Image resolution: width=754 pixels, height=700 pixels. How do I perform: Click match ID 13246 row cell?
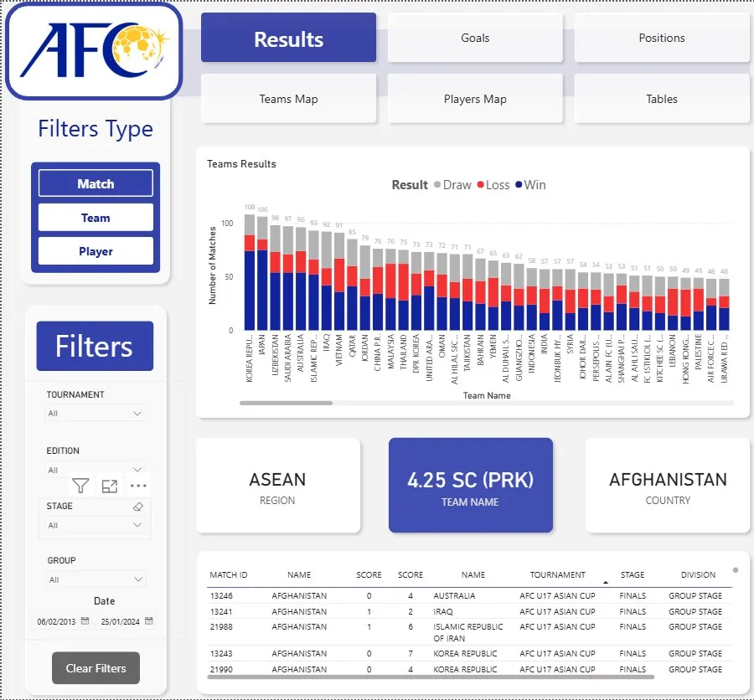tap(221, 595)
